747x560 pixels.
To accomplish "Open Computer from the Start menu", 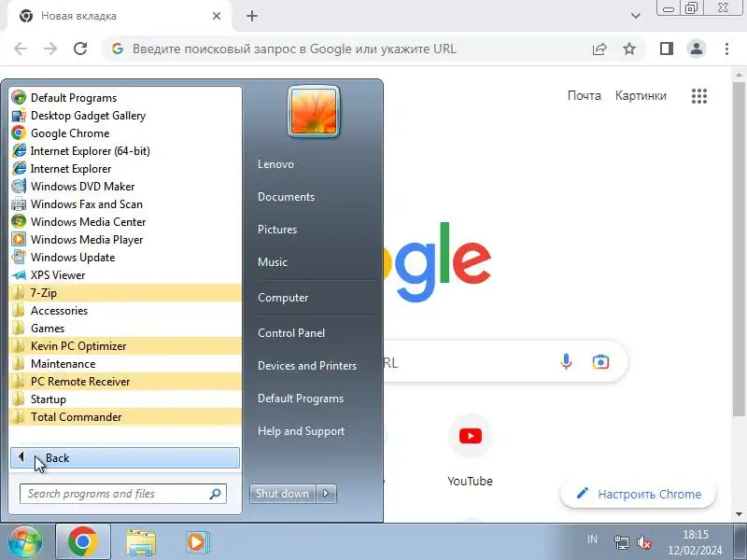I will (x=283, y=298).
